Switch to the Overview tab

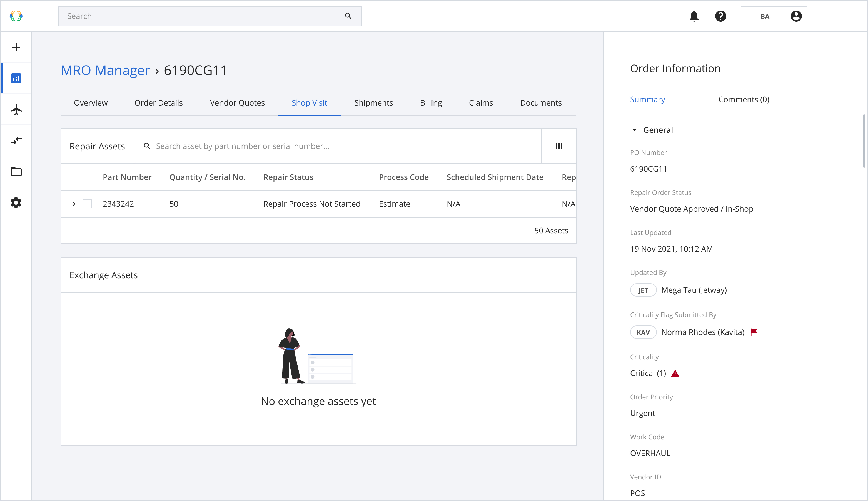click(x=91, y=102)
